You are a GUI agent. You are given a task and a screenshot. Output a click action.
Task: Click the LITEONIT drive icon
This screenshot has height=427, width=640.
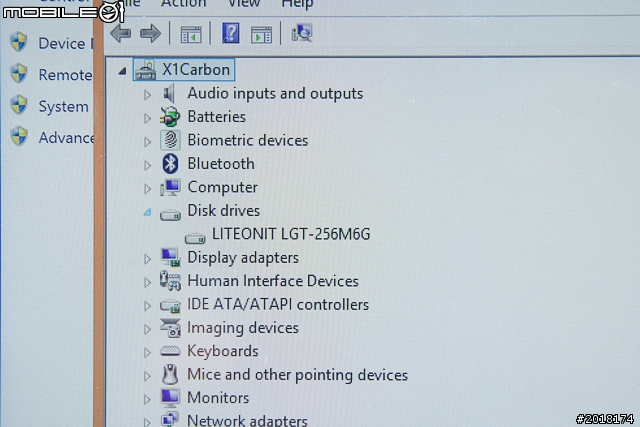[195, 238]
